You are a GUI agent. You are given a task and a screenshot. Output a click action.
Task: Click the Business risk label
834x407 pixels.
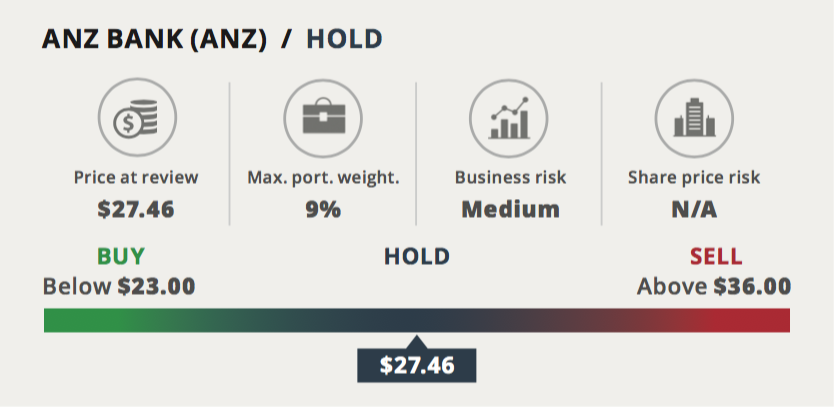tap(511, 177)
